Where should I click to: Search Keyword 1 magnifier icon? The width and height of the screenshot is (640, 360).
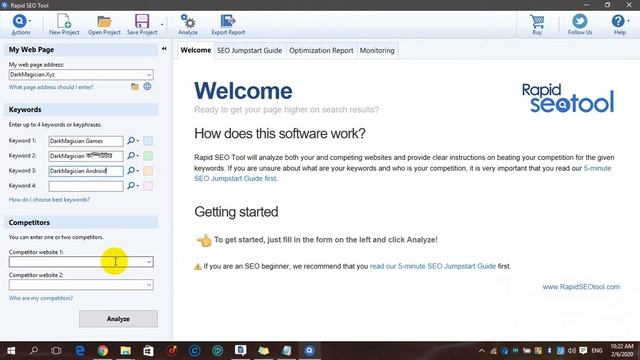click(x=131, y=141)
